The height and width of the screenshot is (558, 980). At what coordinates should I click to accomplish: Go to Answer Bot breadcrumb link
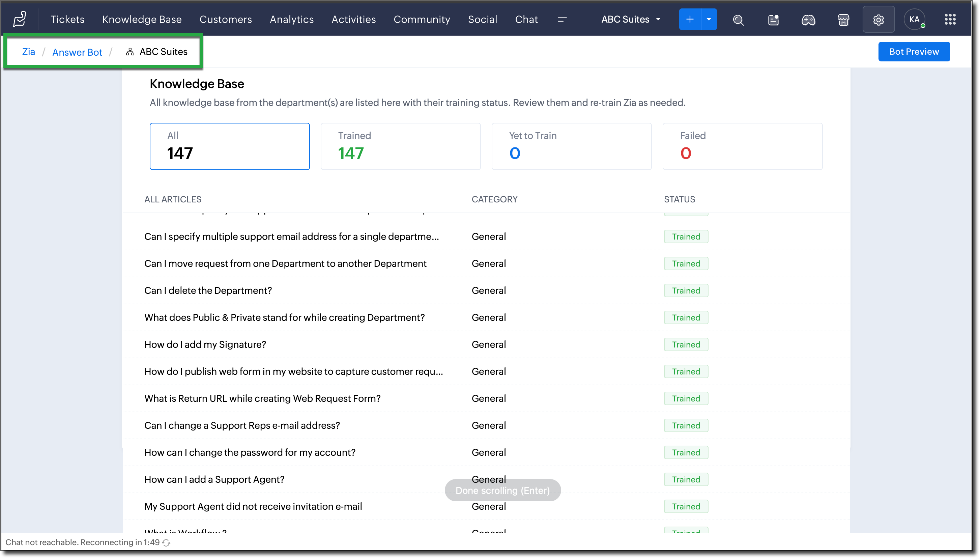(x=77, y=52)
